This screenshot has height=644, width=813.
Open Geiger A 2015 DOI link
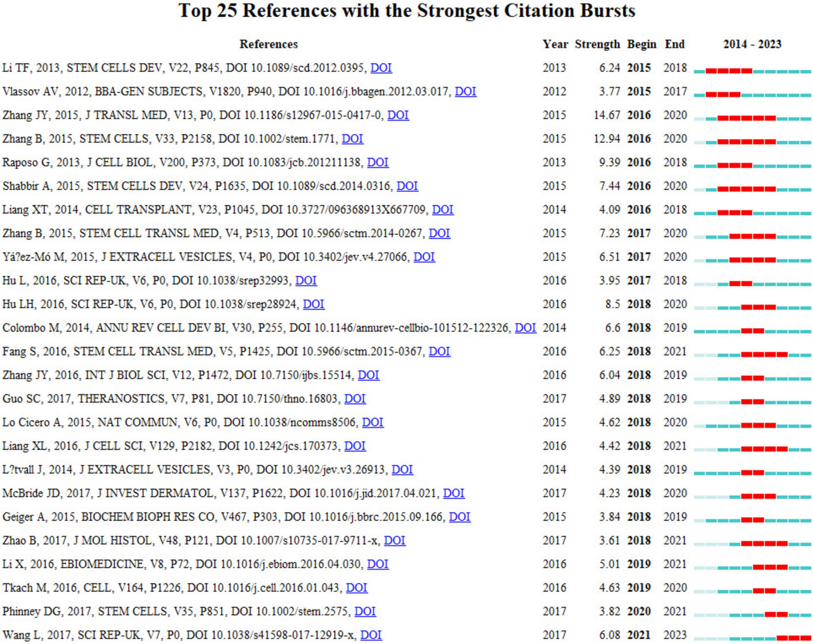460,517
